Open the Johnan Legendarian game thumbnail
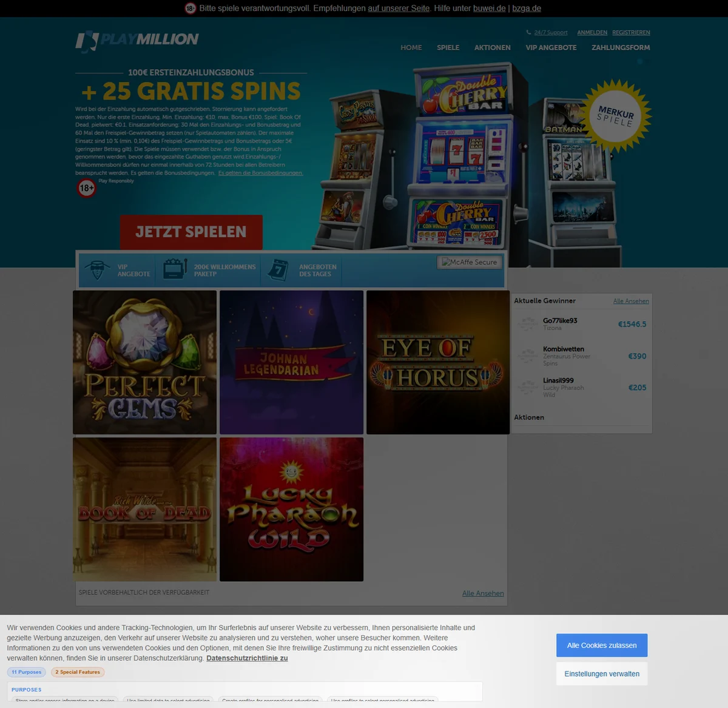Screen dimensions: 728x708 [x=291, y=362]
